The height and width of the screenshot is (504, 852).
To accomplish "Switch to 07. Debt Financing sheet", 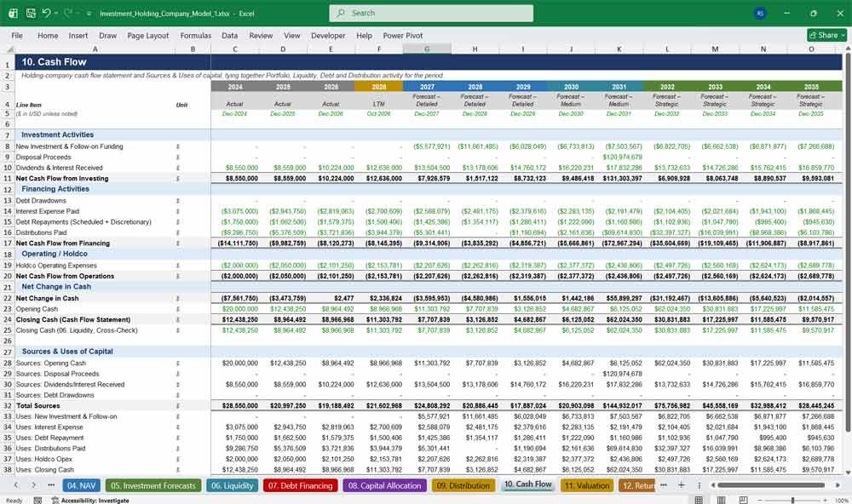I will 300,485.
